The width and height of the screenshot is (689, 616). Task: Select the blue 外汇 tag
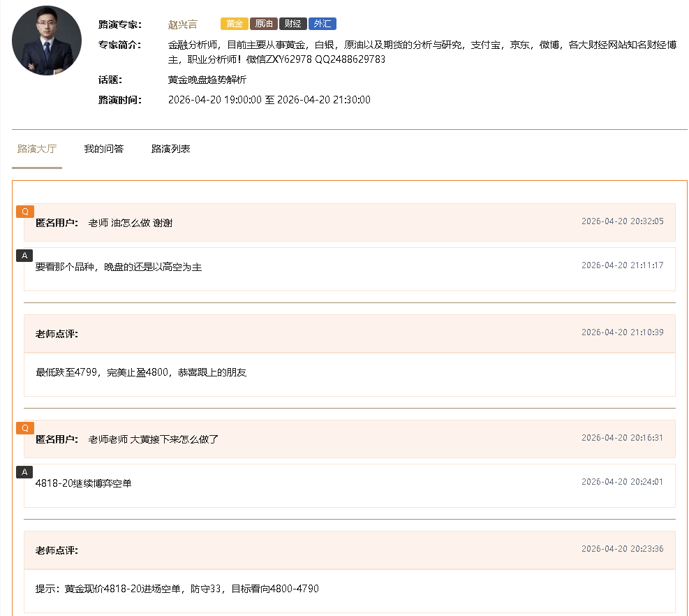point(323,24)
